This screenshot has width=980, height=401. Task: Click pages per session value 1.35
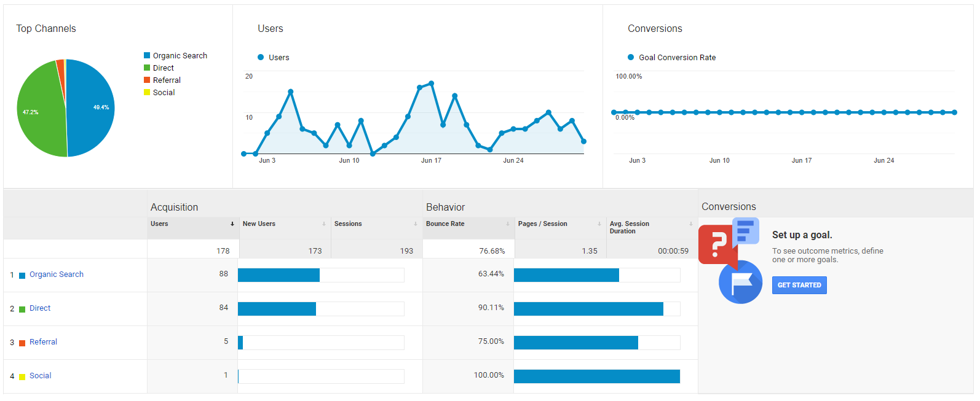[590, 251]
